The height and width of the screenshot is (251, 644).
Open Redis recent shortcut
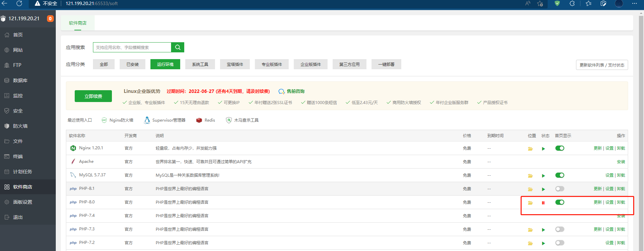click(x=206, y=120)
